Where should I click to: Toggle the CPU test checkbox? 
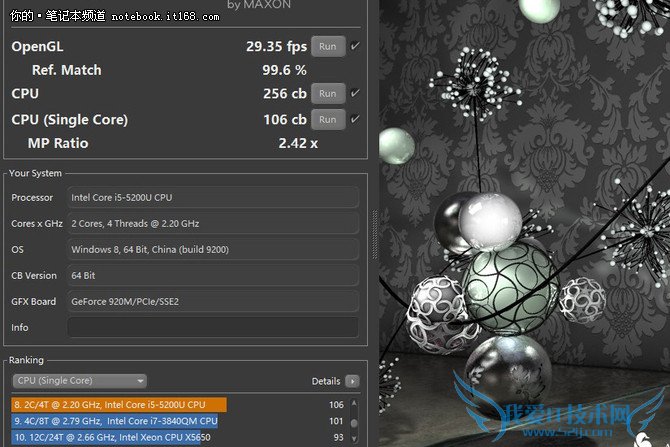click(355, 93)
